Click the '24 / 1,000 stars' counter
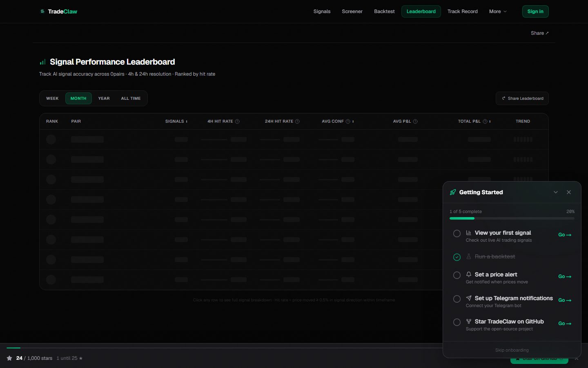The image size is (588, 368). 34,358
